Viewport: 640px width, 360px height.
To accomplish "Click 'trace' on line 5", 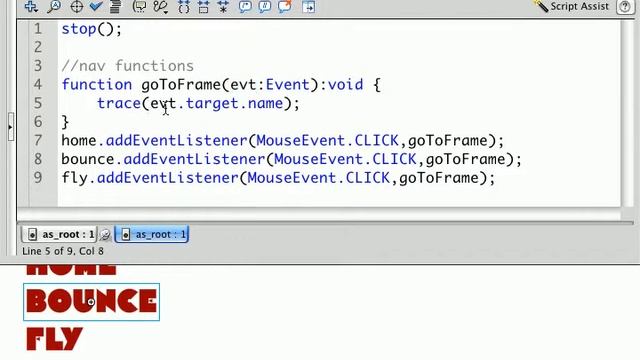I will [119, 103].
